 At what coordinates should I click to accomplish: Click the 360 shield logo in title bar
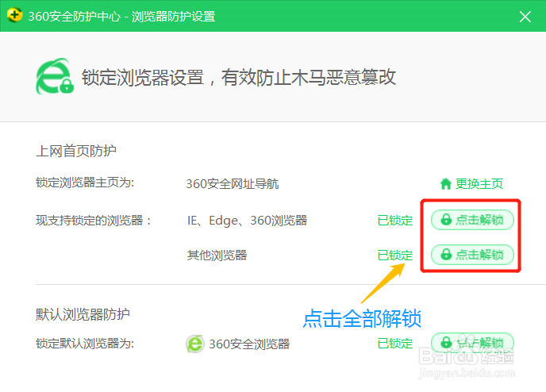coord(14,15)
